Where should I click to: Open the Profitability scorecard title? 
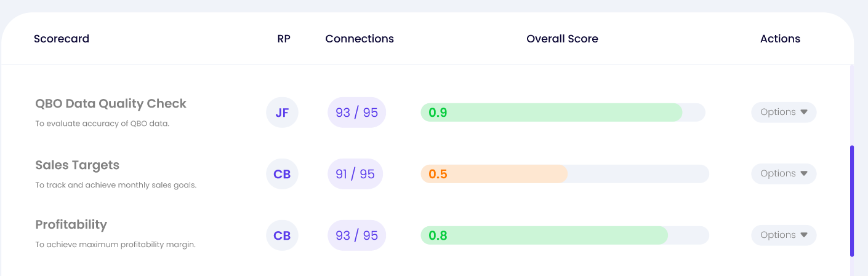(x=71, y=224)
